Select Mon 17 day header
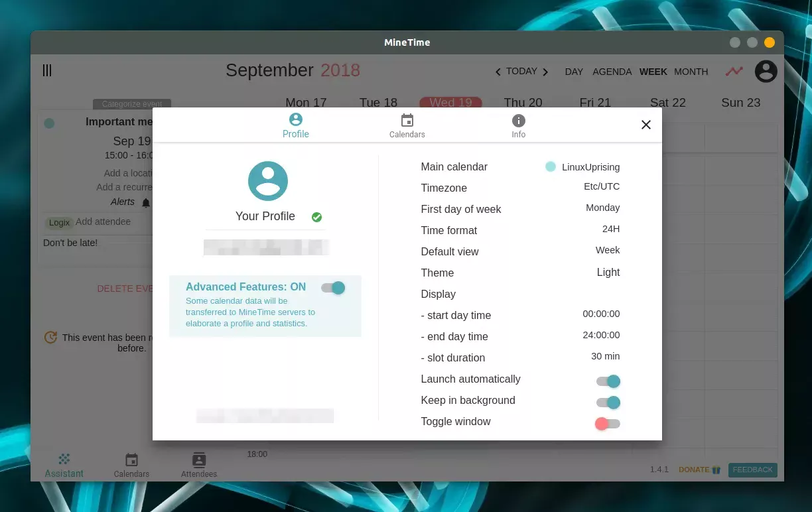The image size is (812, 512). [x=306, y=103]
